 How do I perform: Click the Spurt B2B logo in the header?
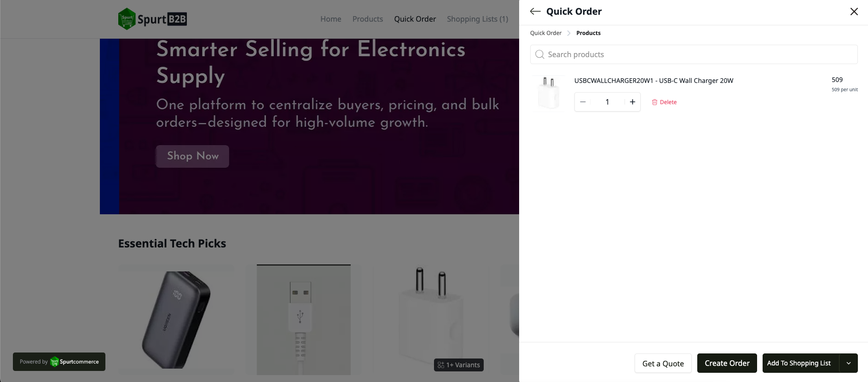(152, 19)
